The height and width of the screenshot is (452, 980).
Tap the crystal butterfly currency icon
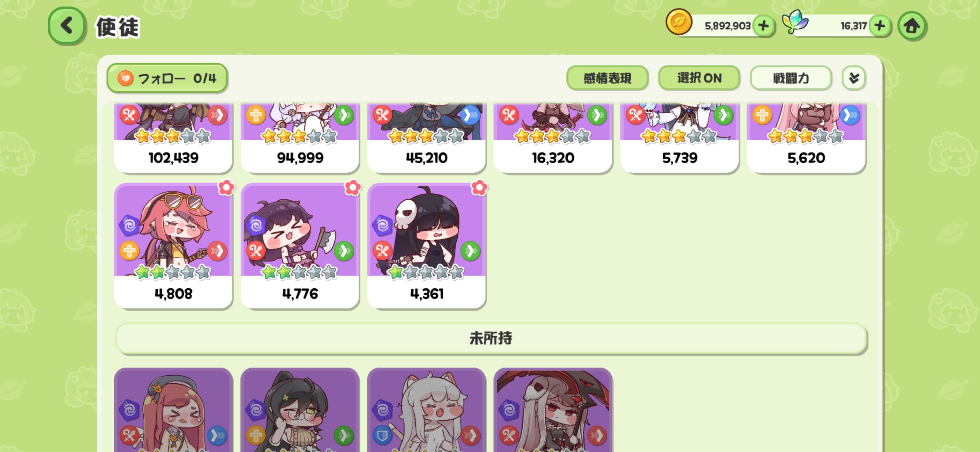pyautogui.click(x=795, y=22)
